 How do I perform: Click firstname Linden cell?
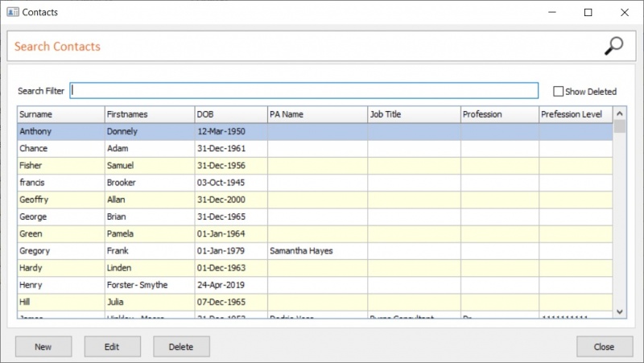click(150, 268)
